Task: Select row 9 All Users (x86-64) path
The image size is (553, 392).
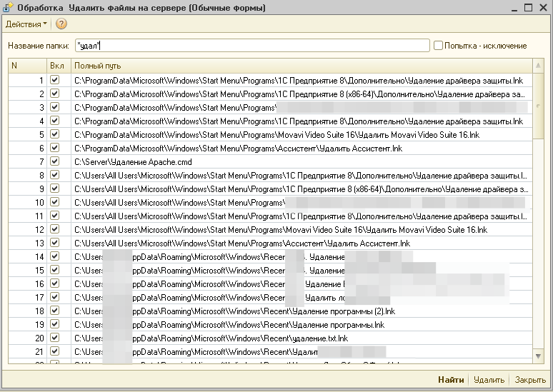Action: coord(302,189)
